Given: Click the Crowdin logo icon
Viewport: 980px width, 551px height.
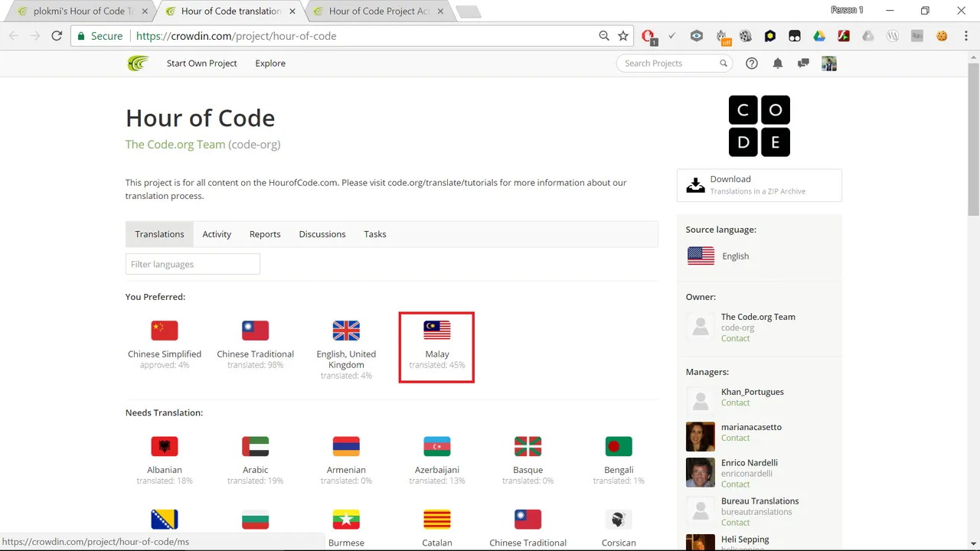Looking at the screenshot, I should click(x=137, y=64).
